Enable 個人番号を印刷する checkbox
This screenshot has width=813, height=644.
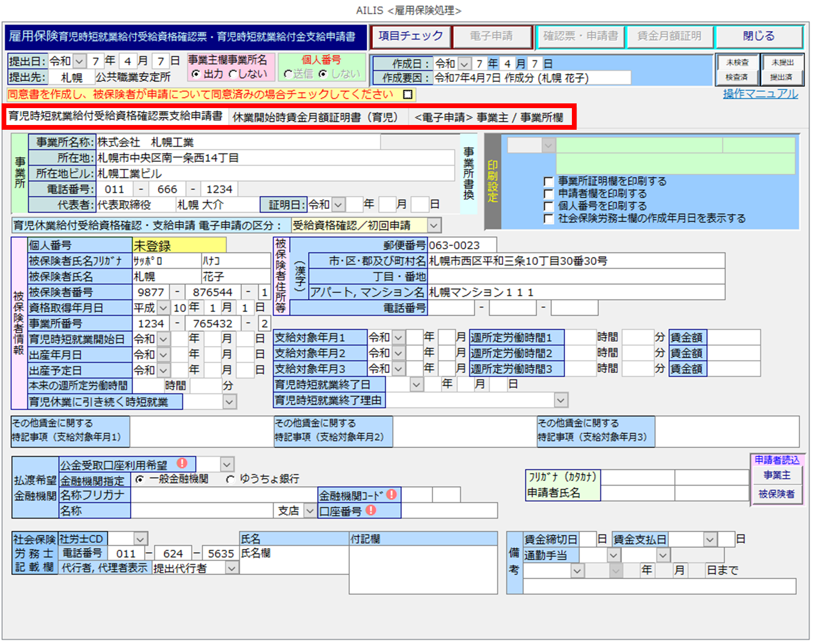point(549,206)
